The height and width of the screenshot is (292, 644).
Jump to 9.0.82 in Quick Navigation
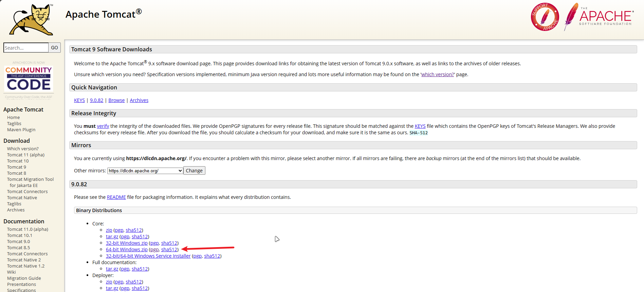coord(96,100)
